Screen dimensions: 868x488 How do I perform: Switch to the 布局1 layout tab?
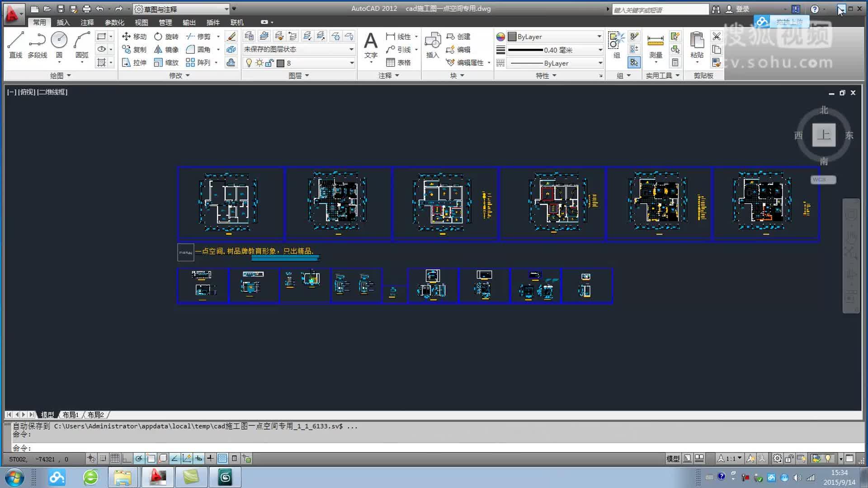(x=71, y=415)
